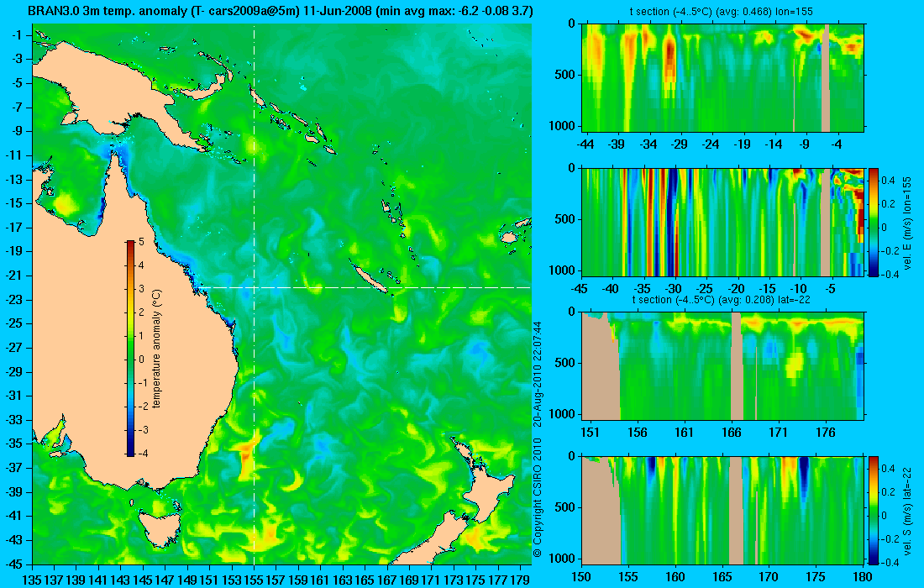Click the vel. S (m/s) color bar
924x588 pixels.
pyautogui.click(x=873, y=510)
